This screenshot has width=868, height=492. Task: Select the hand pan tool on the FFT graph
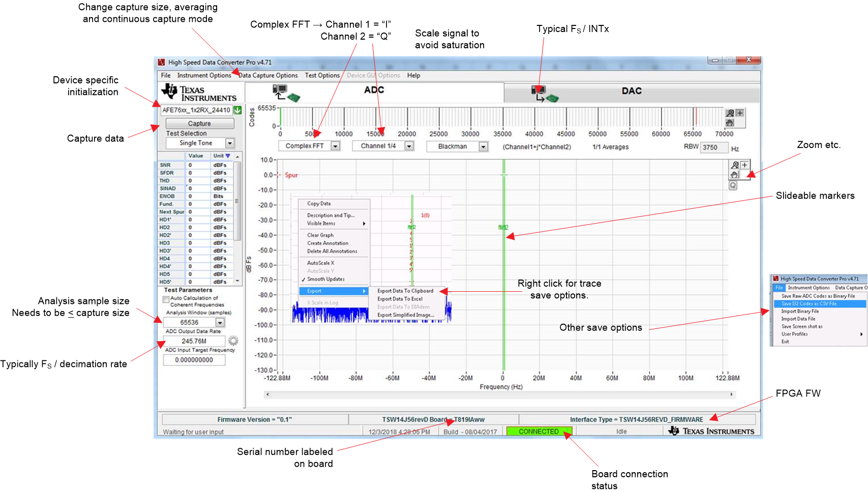734,175
